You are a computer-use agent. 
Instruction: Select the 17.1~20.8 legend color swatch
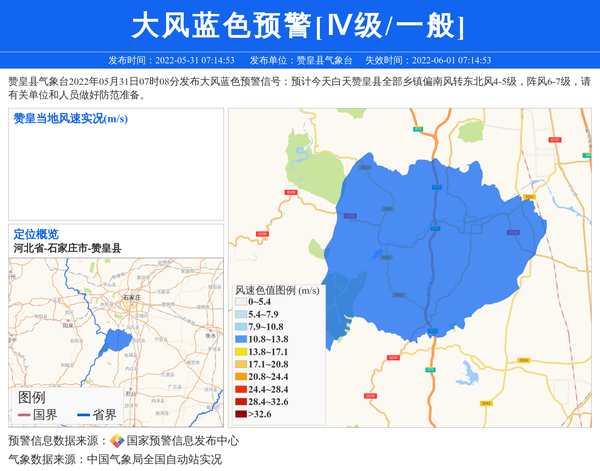pos(240,364)
